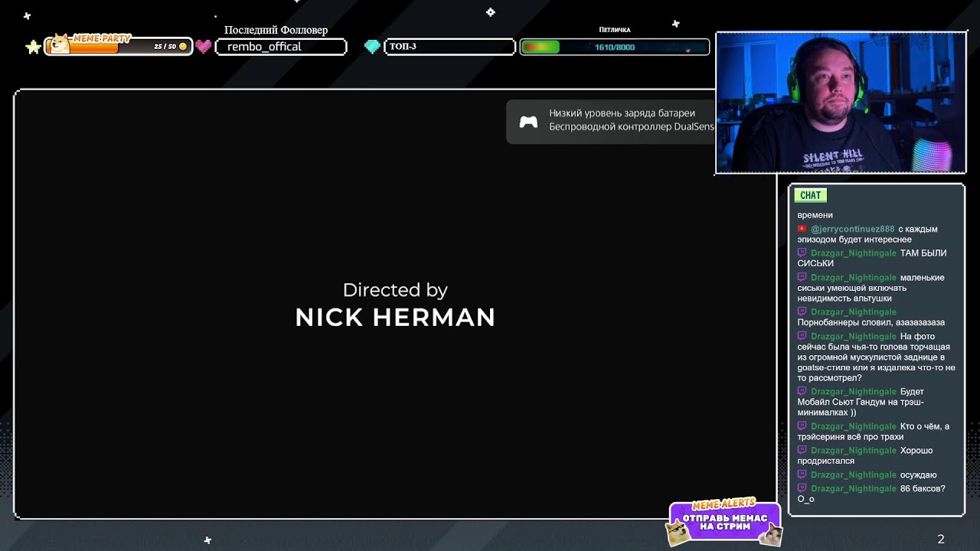
Task: Click the "MEME ALERTS" title on banner
Action: click(x=724, y=505)
